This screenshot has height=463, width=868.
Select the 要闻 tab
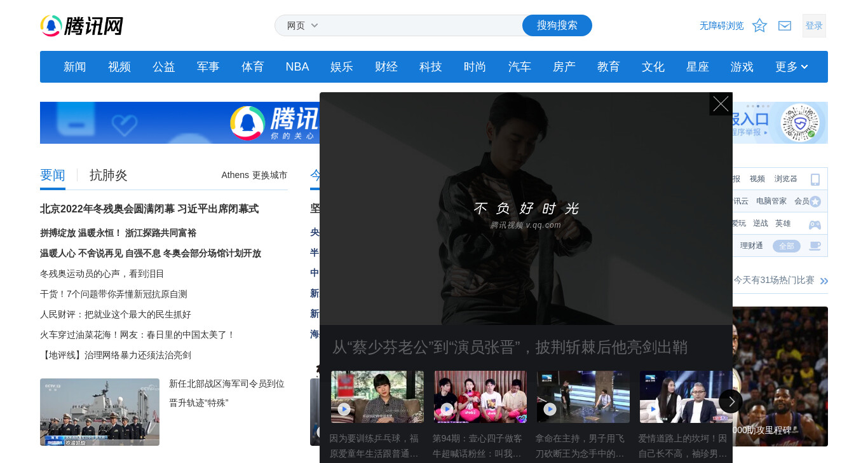tap(53, 176)
